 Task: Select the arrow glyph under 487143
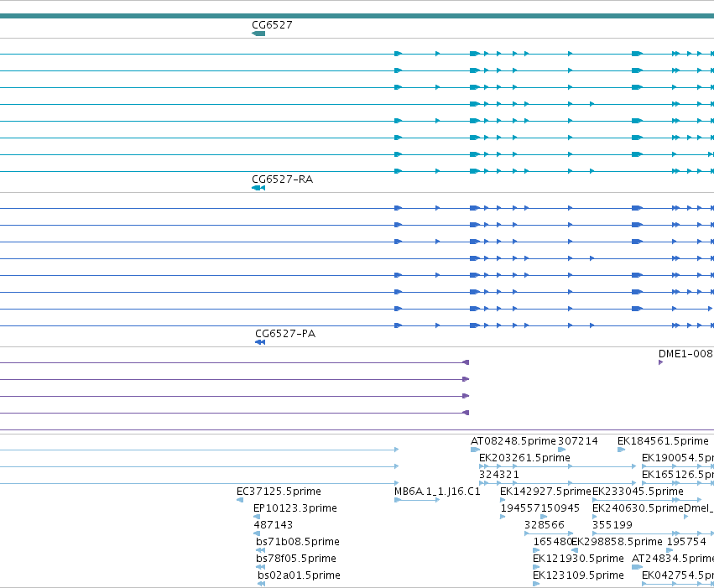257,533
